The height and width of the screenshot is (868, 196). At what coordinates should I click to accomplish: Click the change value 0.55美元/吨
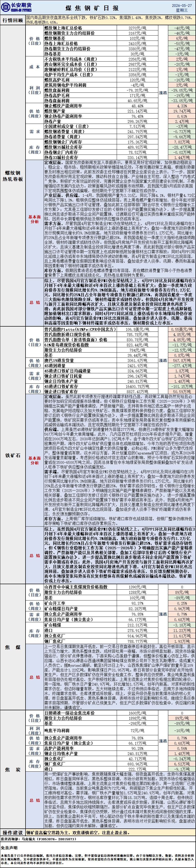pyautogui.click(x=182, y=330)
